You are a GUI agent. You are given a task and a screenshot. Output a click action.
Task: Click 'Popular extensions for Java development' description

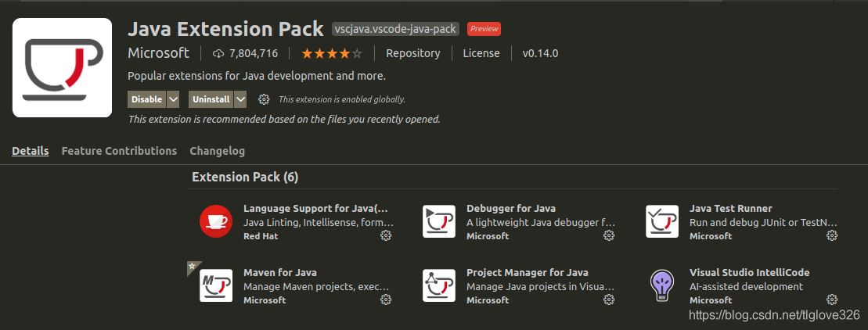point(257,76)
